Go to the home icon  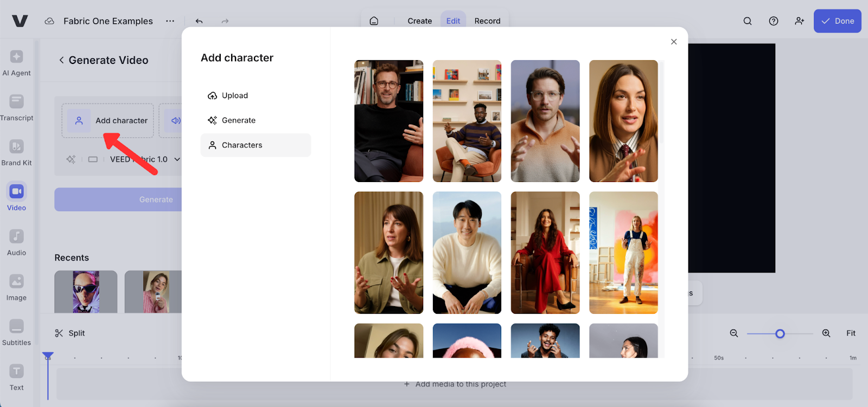(x=374, y=21)
